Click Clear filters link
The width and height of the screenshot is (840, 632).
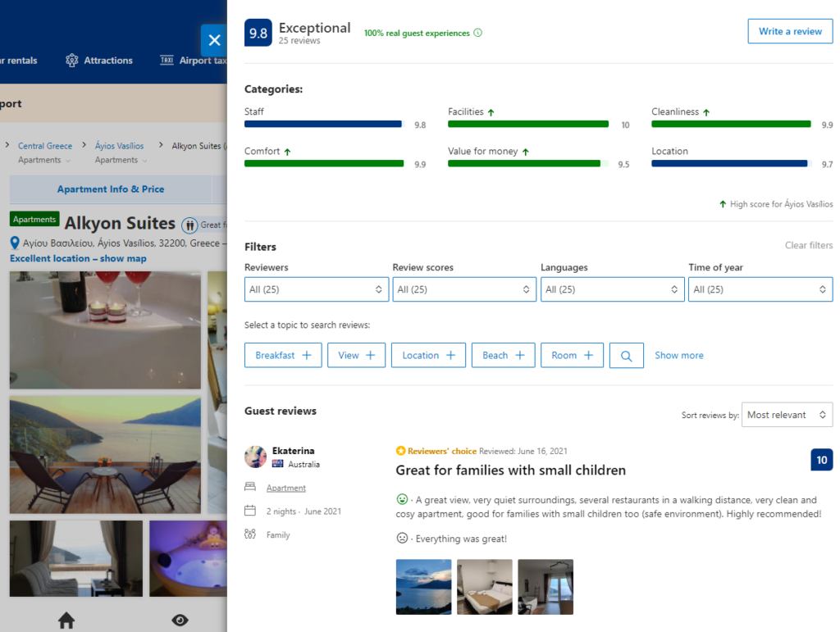pos(809,245)
